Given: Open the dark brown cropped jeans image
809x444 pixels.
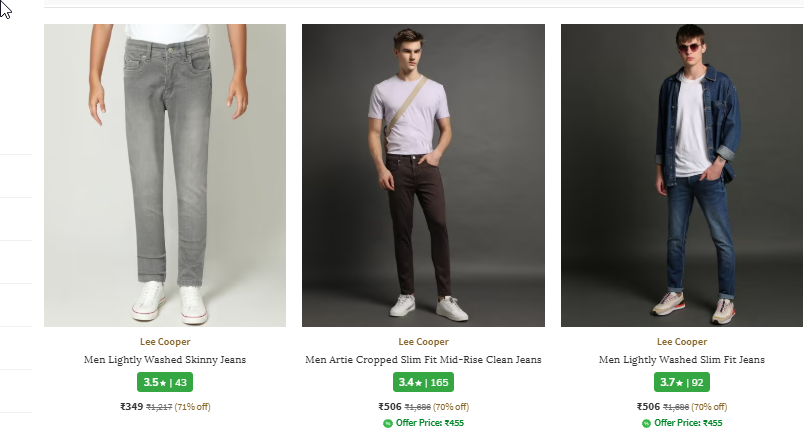Looking at the screenshot, I should (423, 175).
